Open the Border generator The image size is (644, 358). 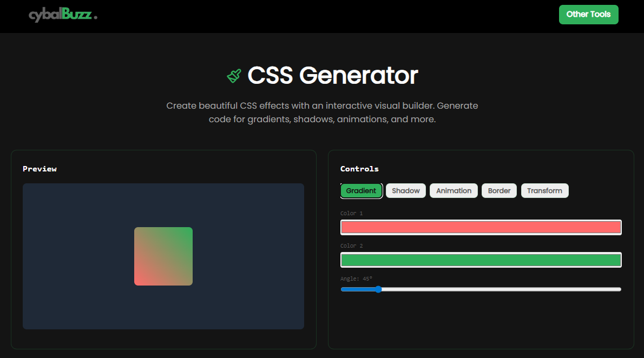coord(499,190)
